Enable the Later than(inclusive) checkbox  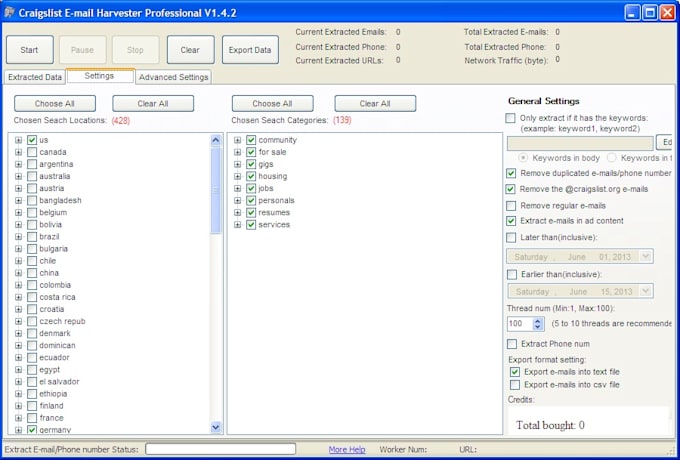point(511,238)
